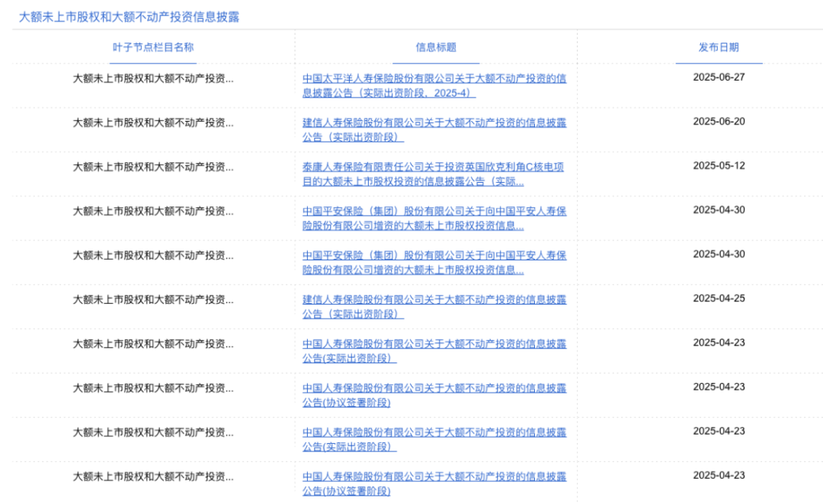Screen dimensions: 823x504
Task: Open second 中国人寿 实际出资阶段 announcement link
Action: click(434, 432)
